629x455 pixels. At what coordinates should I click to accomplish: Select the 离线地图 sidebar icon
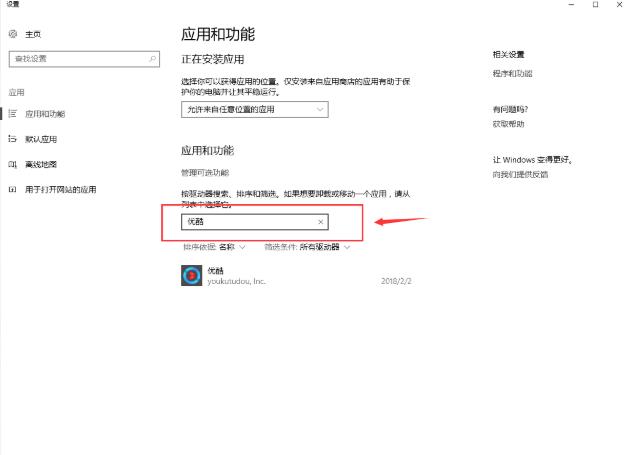[x=13, y=165]
